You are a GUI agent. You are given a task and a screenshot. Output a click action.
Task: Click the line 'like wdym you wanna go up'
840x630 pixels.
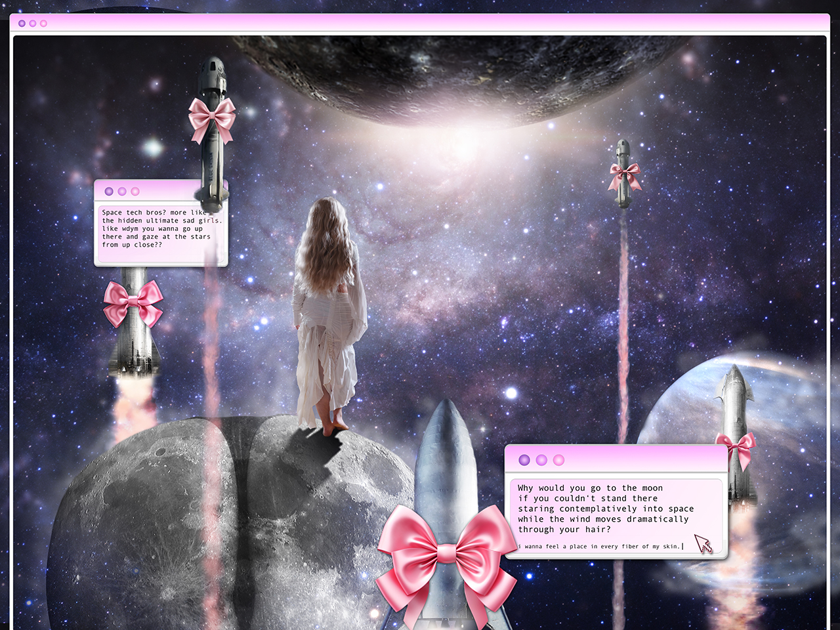pyautogui.click(x=152, y=228)
